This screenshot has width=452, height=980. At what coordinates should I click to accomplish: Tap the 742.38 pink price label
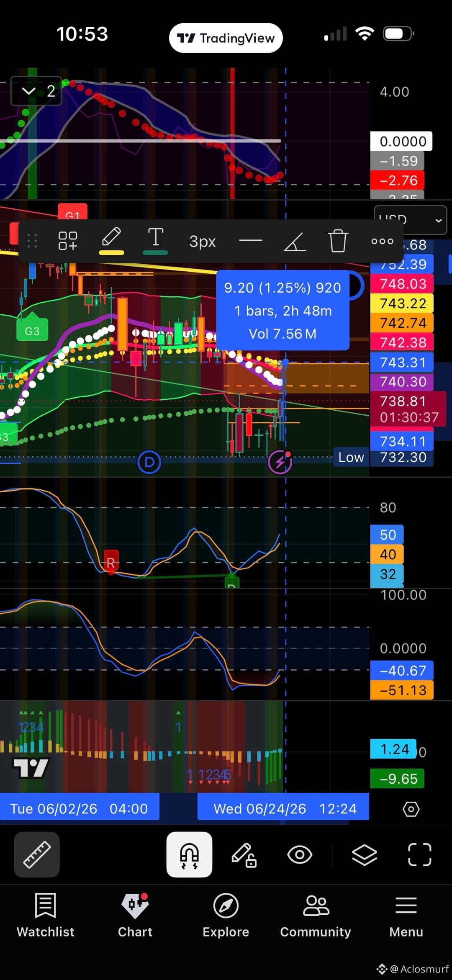[402, 342]
